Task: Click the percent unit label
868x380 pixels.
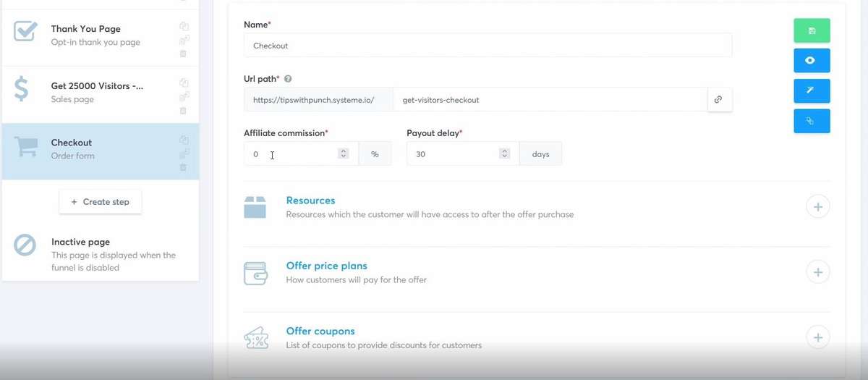Action: pyautogui.click(x=375, y=153)
